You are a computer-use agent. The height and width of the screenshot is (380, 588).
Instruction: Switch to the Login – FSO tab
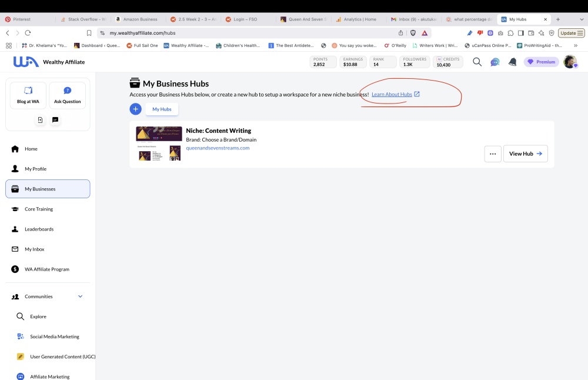tap(249, 19)
